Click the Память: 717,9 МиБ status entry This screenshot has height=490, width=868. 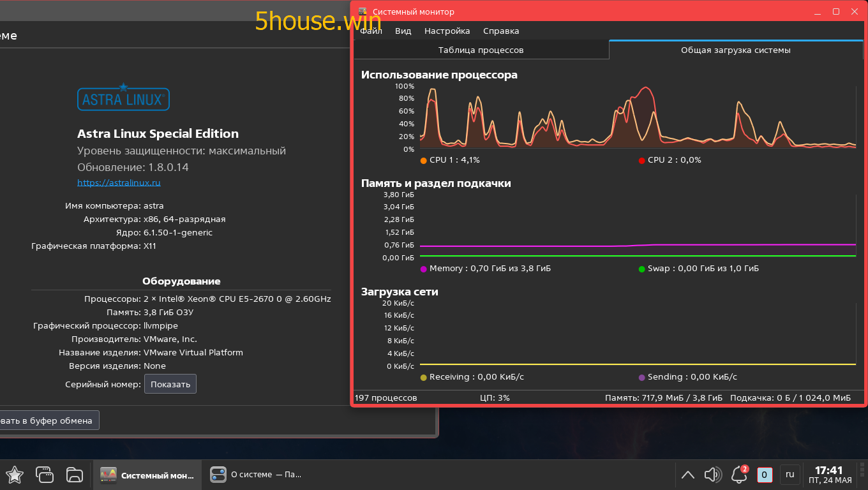coord(664,397)
